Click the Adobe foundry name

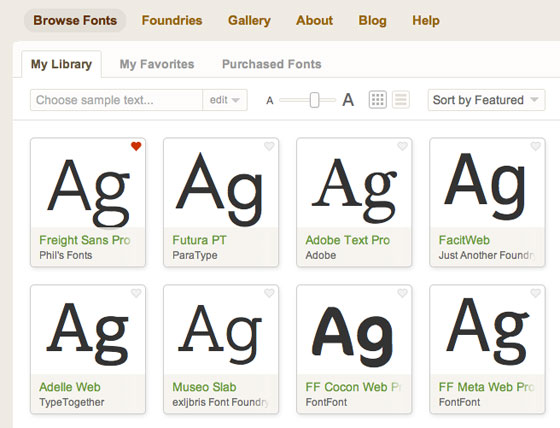[321, 255]
